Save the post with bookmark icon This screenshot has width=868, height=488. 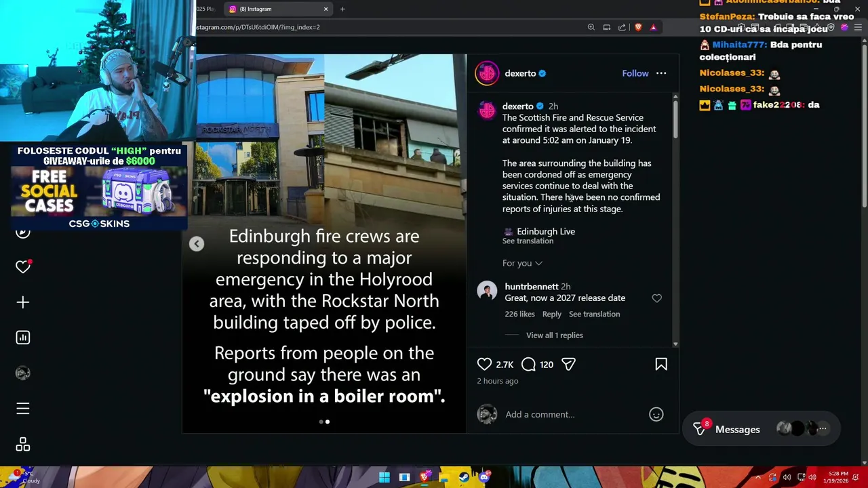click(661, 365)
